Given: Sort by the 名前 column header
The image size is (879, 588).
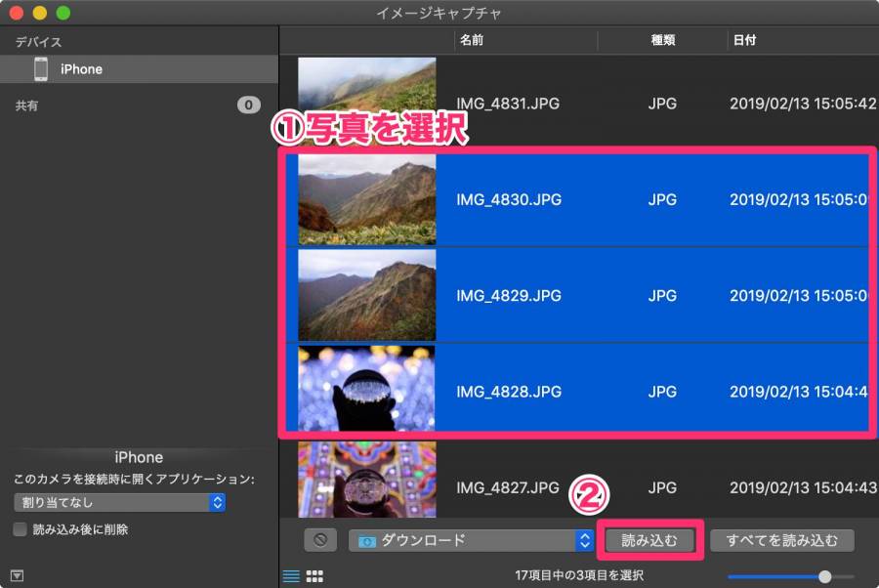Looking at the screenshot, I should 472,40.
